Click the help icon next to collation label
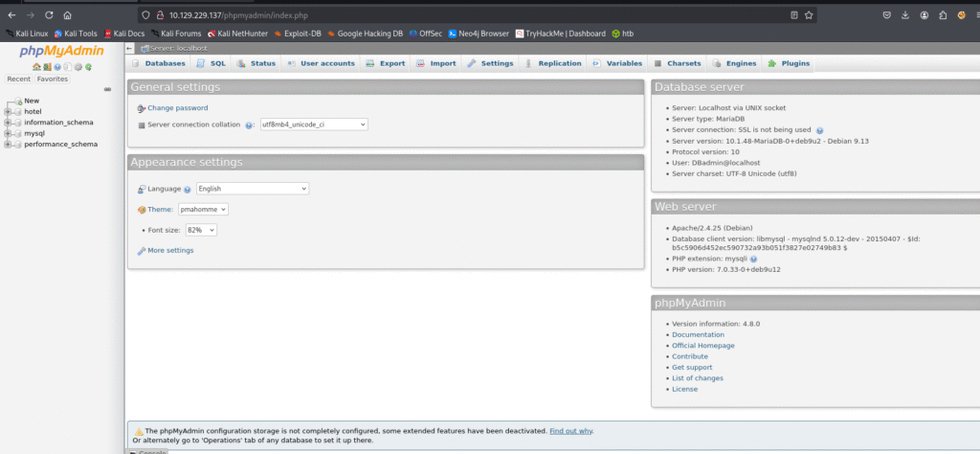 [x=250, y=125]
